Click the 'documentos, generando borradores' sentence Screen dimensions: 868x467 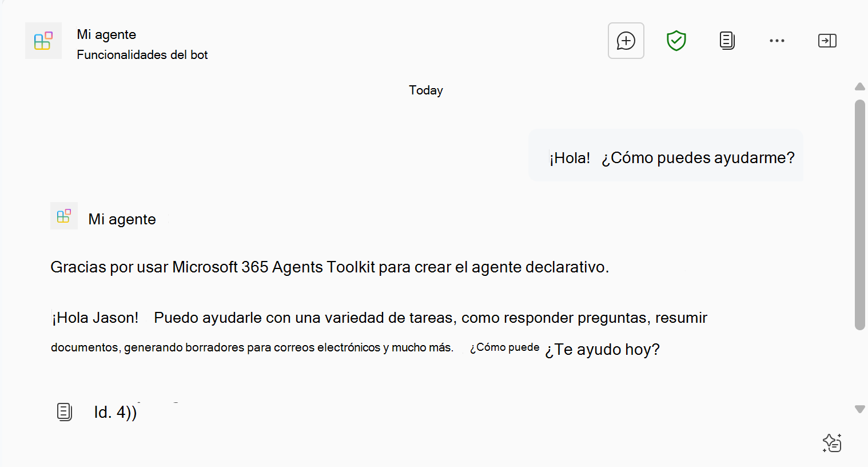(252, 347)
